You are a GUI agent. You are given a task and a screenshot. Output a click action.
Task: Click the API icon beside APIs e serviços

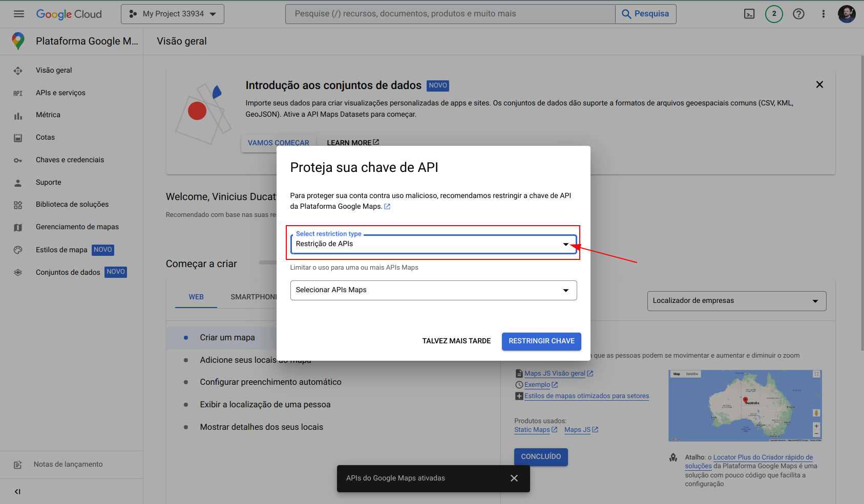(x=18, y=93)
